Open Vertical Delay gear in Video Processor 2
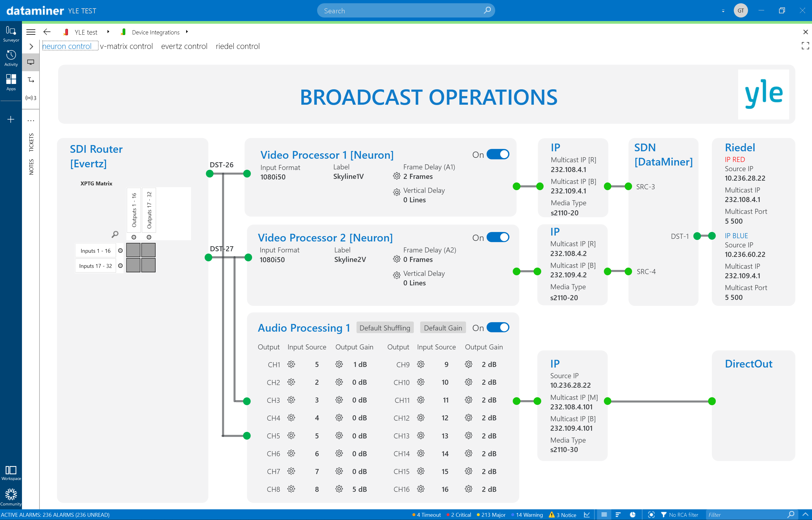This screenshot has width=812, height=520. 397,275
